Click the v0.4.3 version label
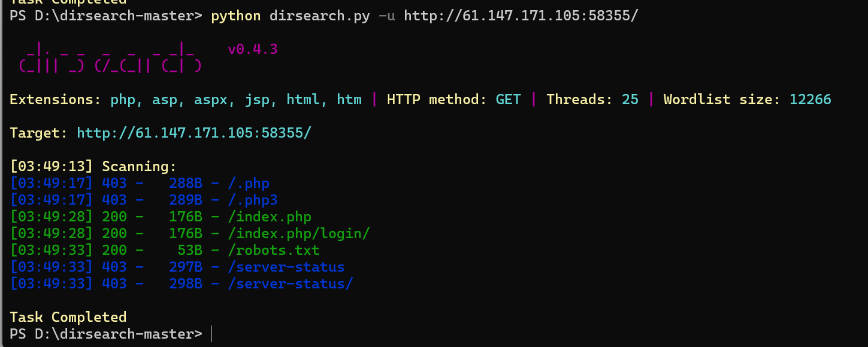This screenshot has width=868, height=347. [253, 49]
